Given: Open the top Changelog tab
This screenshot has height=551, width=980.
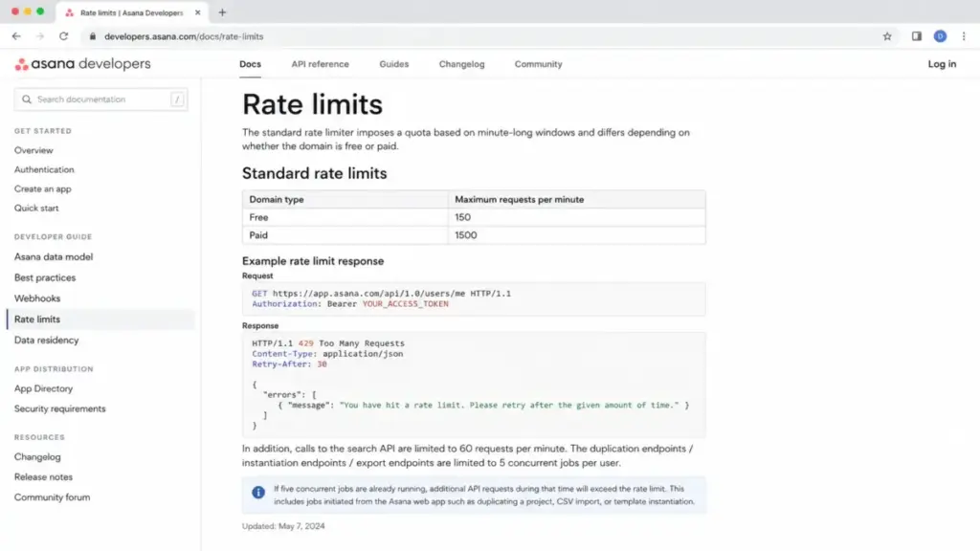Looking at the screenshot, I should (x=461, y=64).
